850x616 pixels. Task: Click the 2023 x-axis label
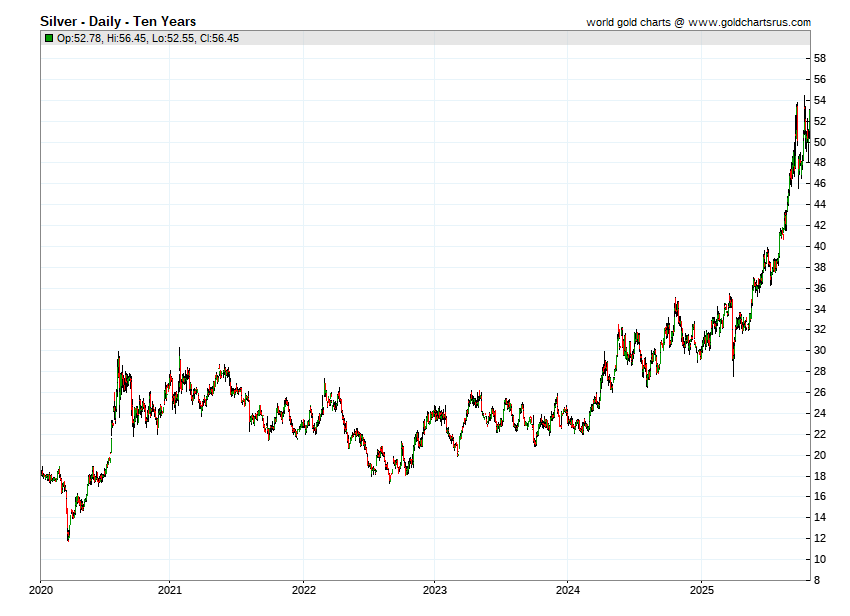435,590
